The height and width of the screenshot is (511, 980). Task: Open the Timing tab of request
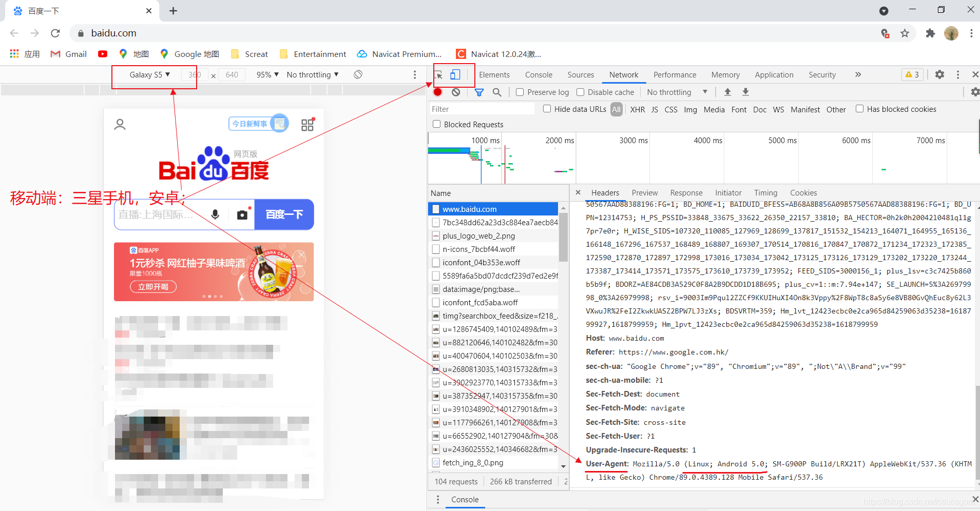tap(765, 193)
